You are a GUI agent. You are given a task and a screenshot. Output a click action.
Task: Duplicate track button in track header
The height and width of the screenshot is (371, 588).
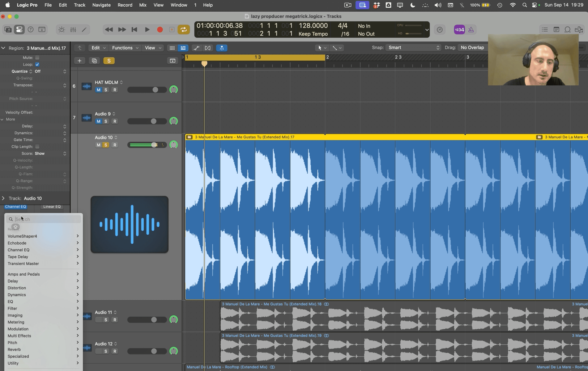point(94,61)
